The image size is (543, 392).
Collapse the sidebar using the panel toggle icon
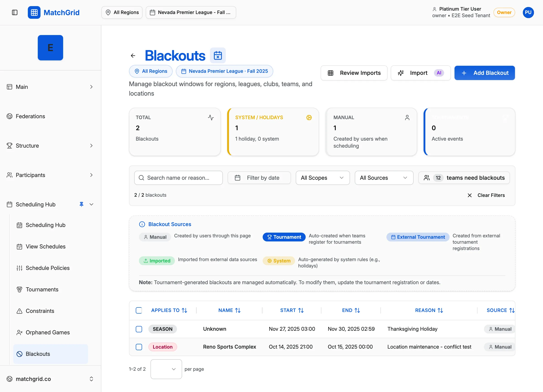click(x=15, y=12)
